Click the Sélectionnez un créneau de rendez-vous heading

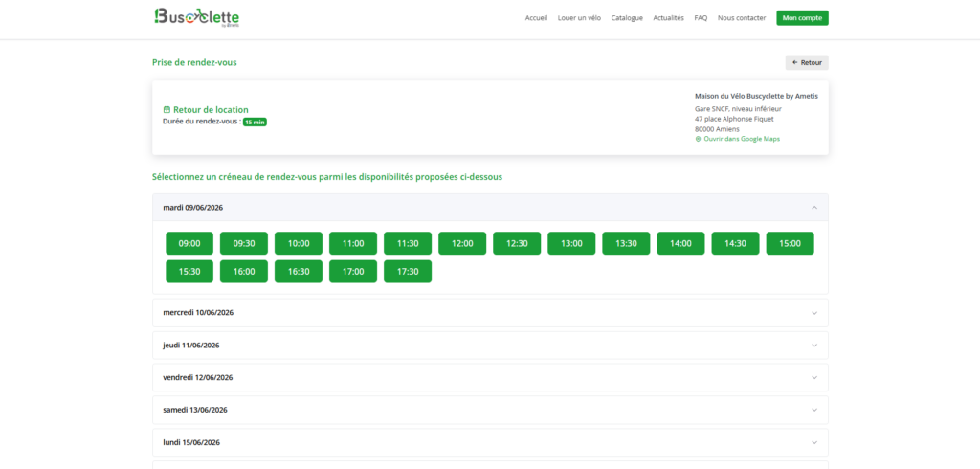coord(327,177)
